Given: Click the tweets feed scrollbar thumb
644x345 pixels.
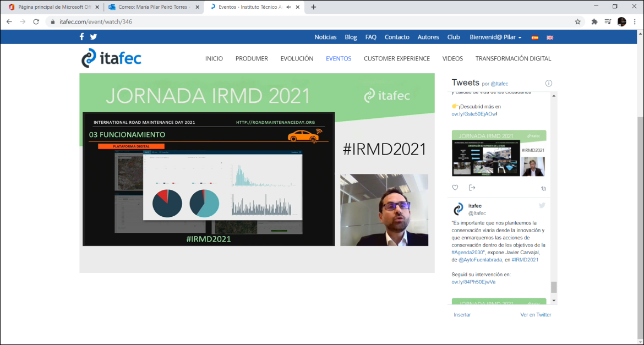Looking at the screenshot, I should [554, 287].
